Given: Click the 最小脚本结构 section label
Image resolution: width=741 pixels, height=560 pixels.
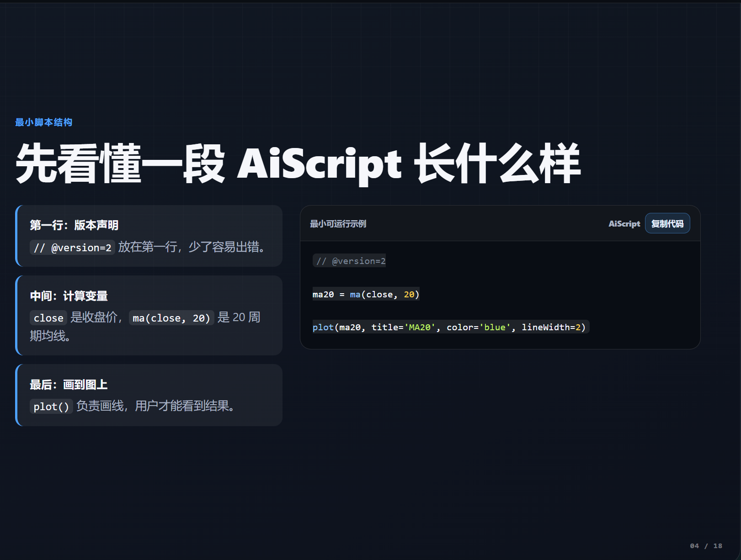Looking at the screenshot, I should click(44, 122).
